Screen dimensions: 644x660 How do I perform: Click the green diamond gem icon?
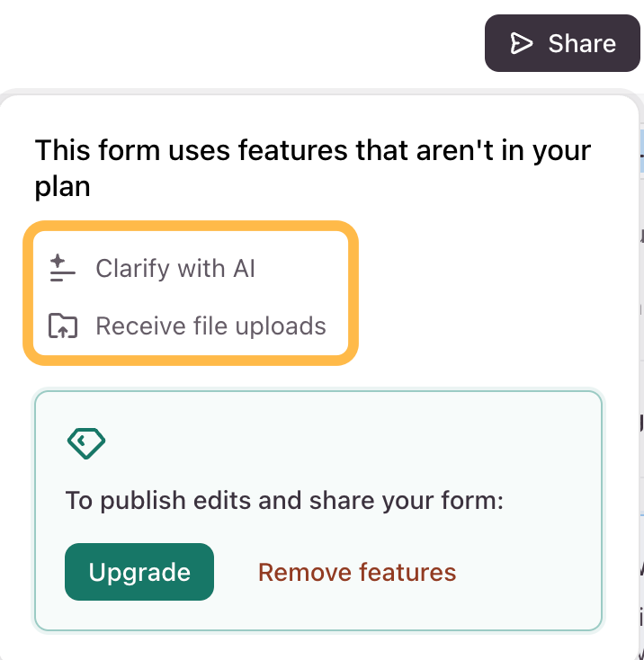pyautogui.click(x=86, y=443)
